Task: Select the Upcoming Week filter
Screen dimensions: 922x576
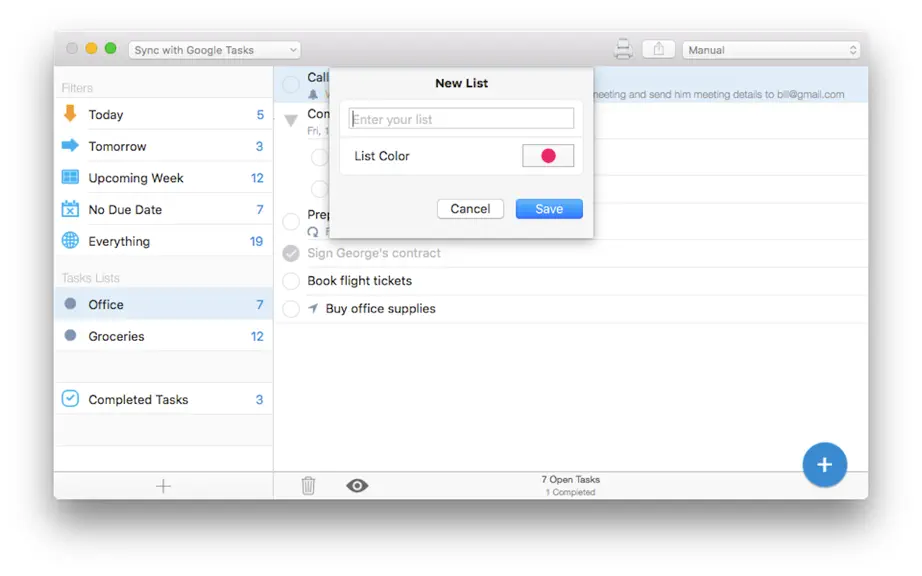Action: 163,178
